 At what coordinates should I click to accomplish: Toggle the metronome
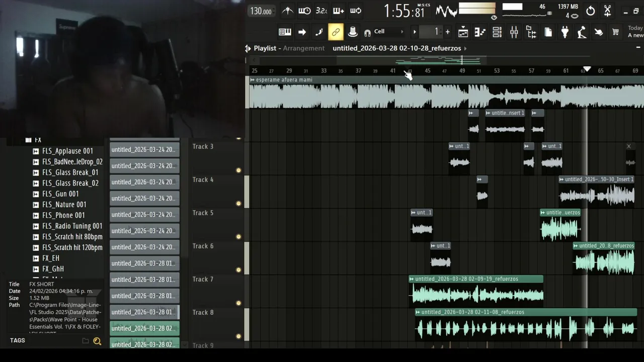(x=287, y=11)
